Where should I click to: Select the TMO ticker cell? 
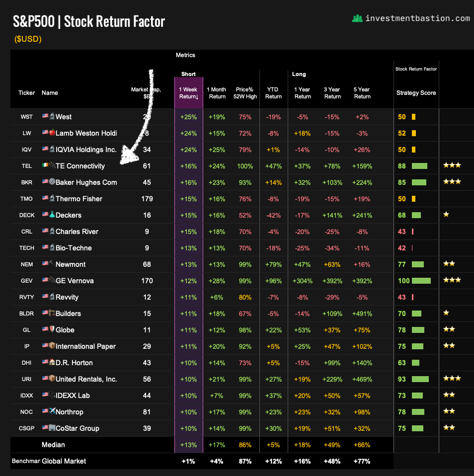pyautogui.click(x=26, y=199)
